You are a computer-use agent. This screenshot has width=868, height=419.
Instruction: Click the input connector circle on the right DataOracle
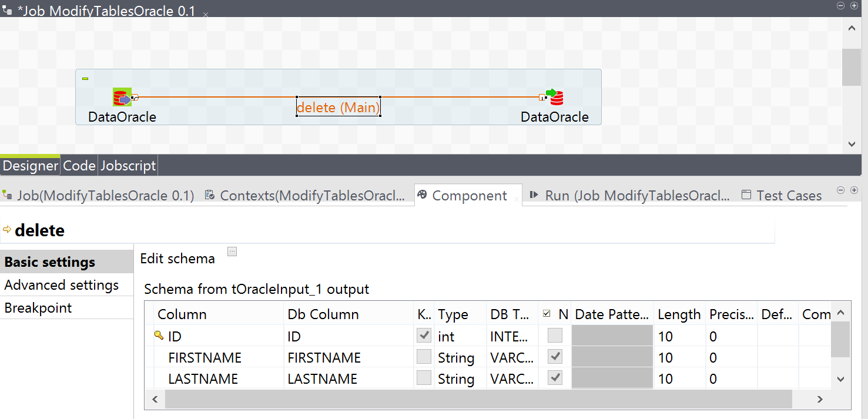tap(541, 96)
